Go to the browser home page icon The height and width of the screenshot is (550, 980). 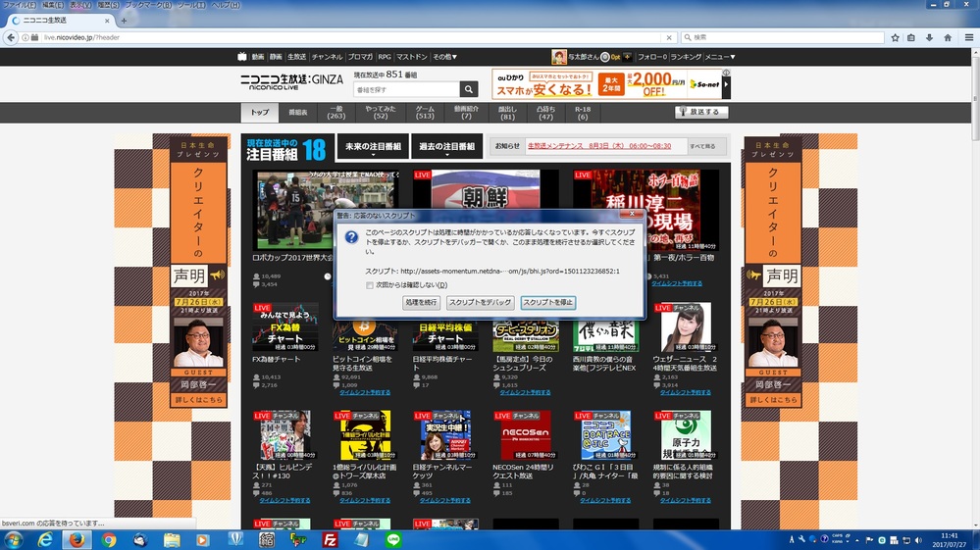(x=948, y=37)
